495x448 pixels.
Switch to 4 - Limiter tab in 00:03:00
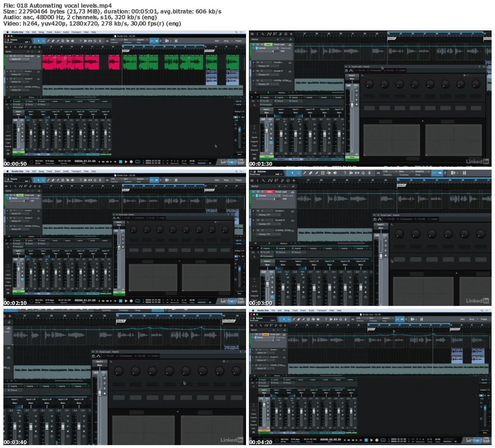[433, 219]
